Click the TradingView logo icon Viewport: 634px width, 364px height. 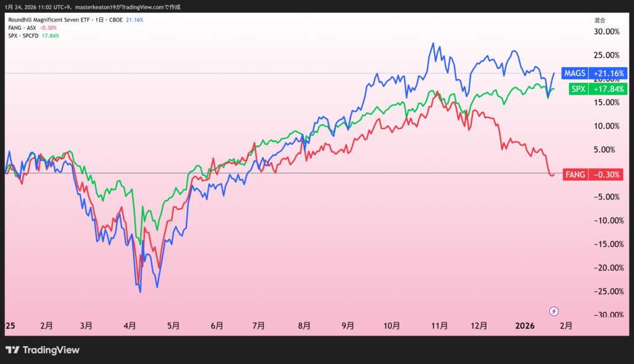(13, 350)
